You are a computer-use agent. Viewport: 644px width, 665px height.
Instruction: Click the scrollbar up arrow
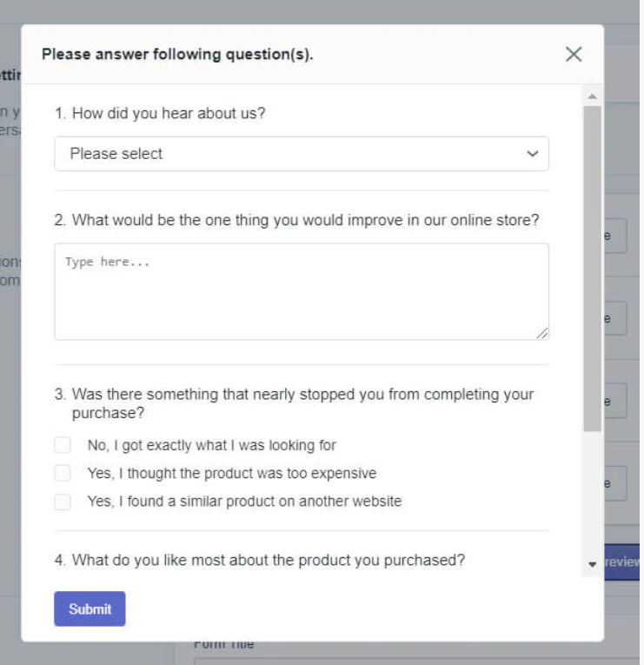click(x=593, y=95)
